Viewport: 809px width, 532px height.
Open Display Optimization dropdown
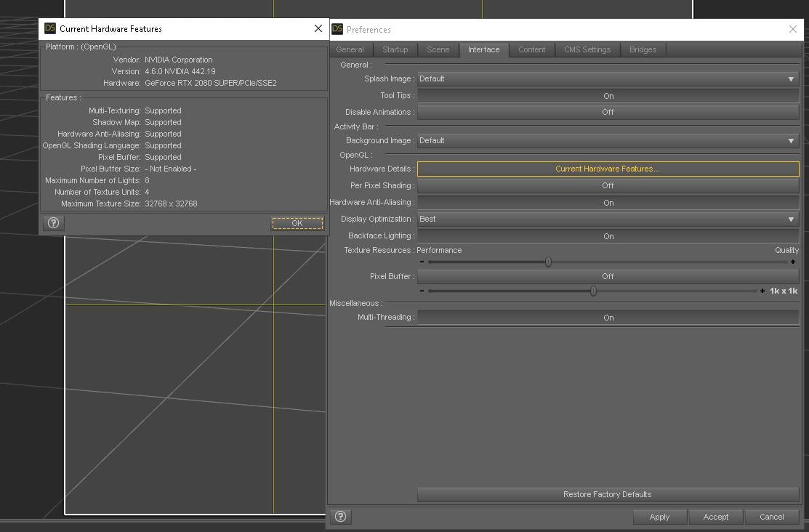(x=608, y=219)
